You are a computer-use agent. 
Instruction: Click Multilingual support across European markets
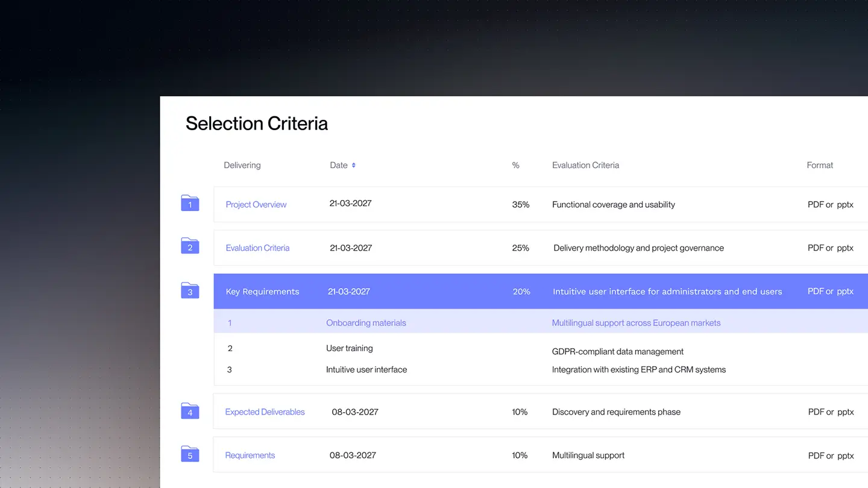[636, 323]
